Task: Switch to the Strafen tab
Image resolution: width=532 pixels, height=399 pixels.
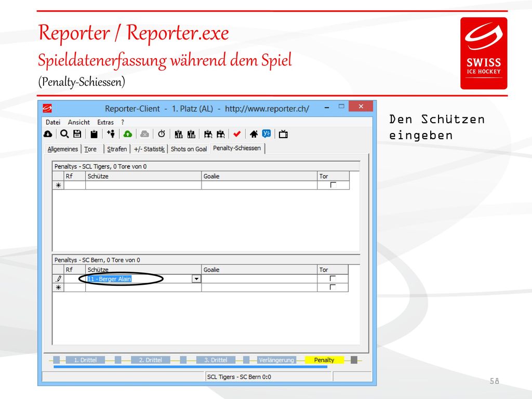Action: click(x=117, y=149)
